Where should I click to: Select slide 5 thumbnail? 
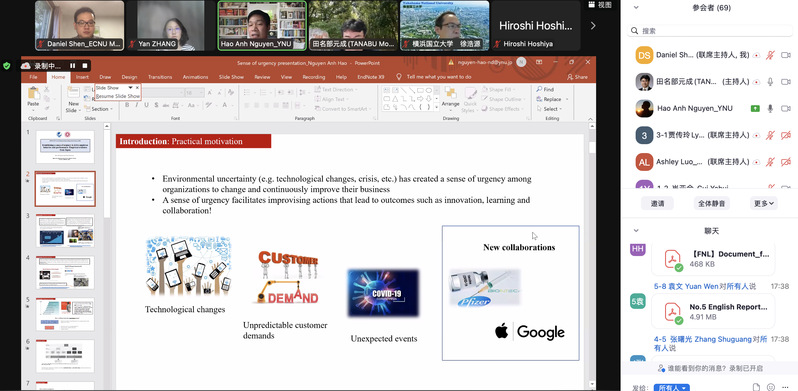pos(65,315)
